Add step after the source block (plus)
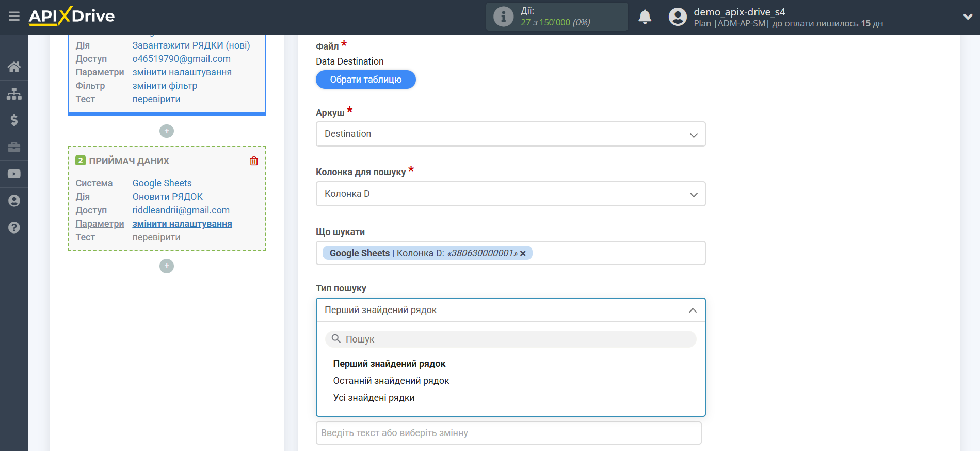The image size is (980, 451). point(167,131)
